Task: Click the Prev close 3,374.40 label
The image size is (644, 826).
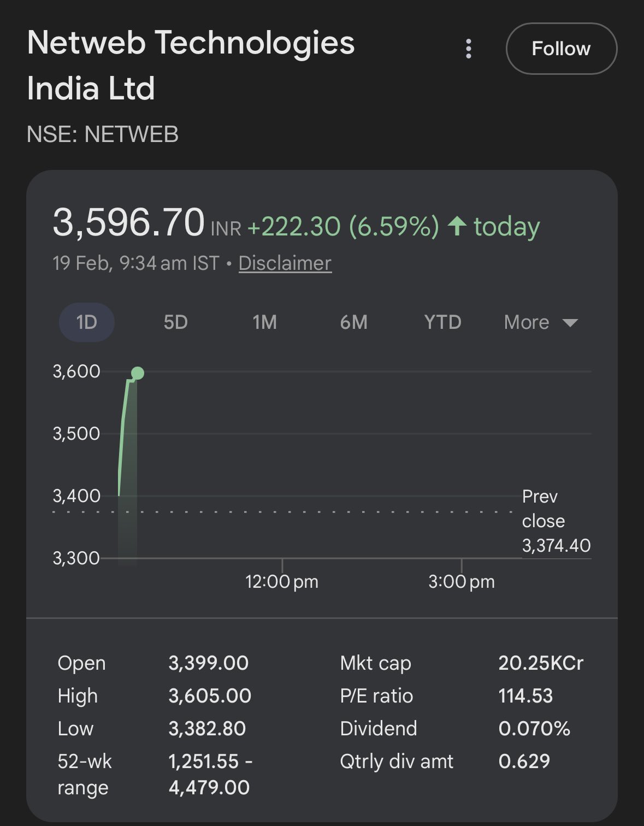Action: (556, 521)
